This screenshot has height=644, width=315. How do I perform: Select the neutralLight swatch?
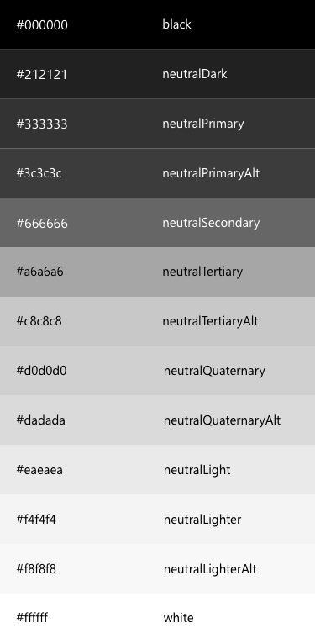pos(158,470)
